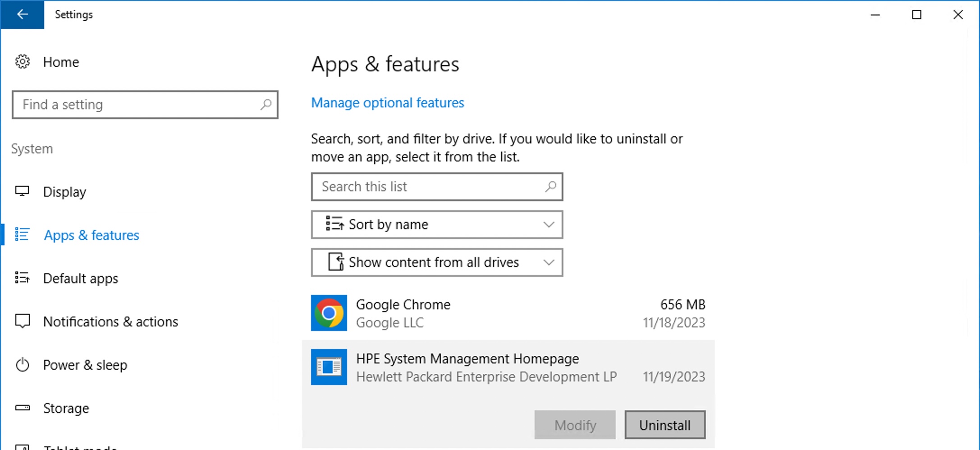Close the Settings window
980x450 pixels.
[x=958, y=14]
